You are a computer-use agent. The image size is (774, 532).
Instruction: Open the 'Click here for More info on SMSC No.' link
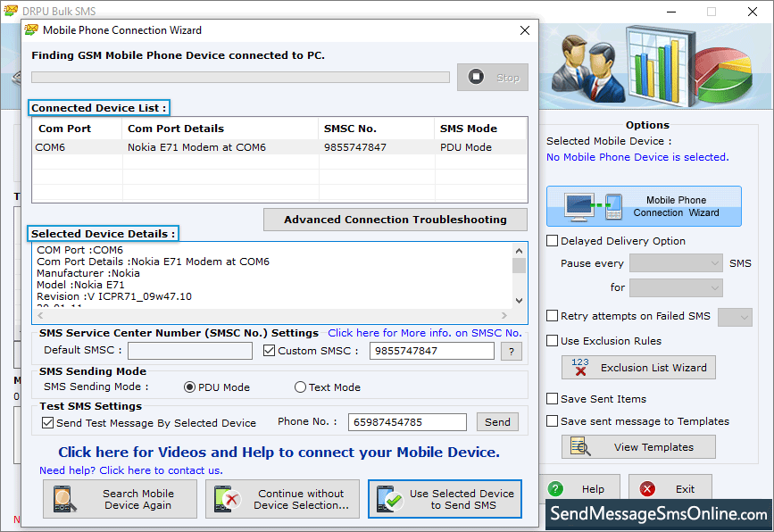coord(425,333)
